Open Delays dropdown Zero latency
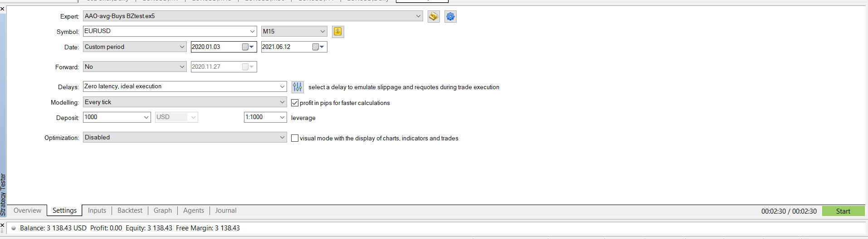868x239 pixels. pos(185,86)
